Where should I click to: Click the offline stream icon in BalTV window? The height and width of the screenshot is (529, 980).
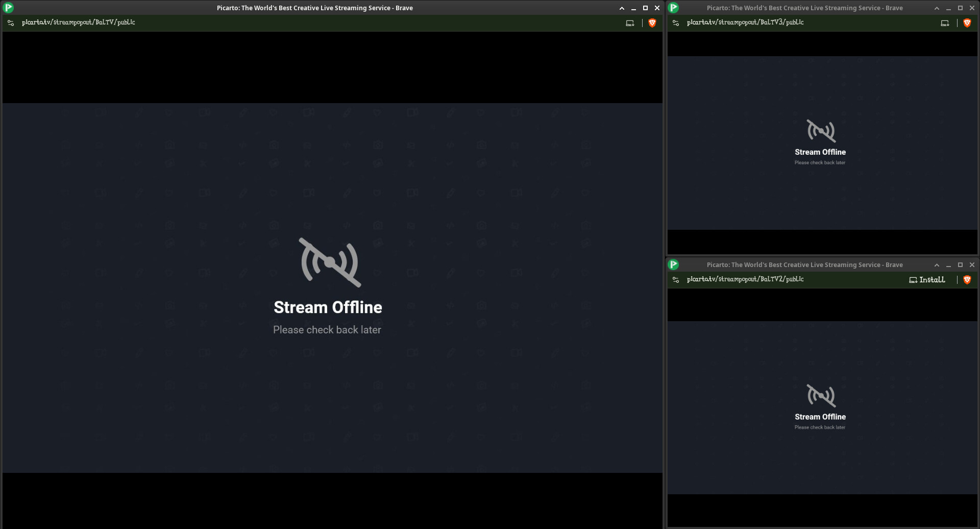pyautogui.click(x=330, y=262)
